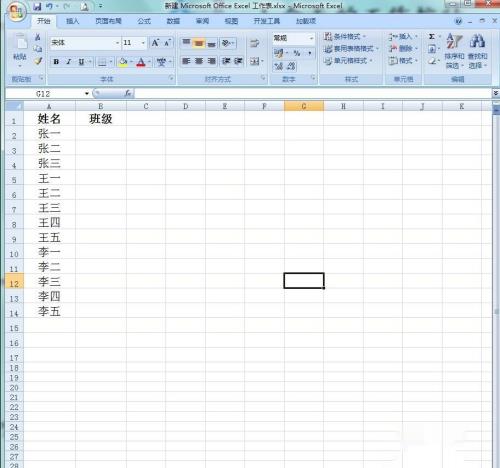
Task: Open the font name dropdown
Action: 117,43
